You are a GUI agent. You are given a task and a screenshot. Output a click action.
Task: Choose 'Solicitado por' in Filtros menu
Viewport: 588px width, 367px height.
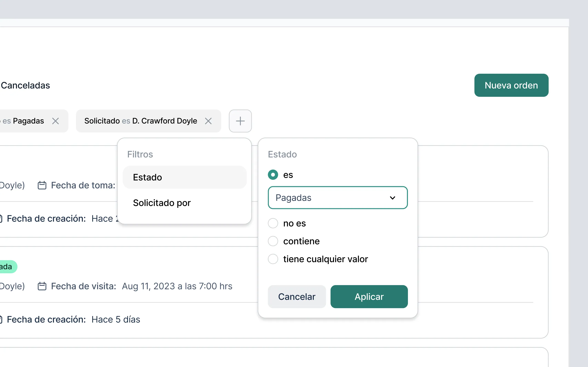pyautogui.click(x=162, y=203)
